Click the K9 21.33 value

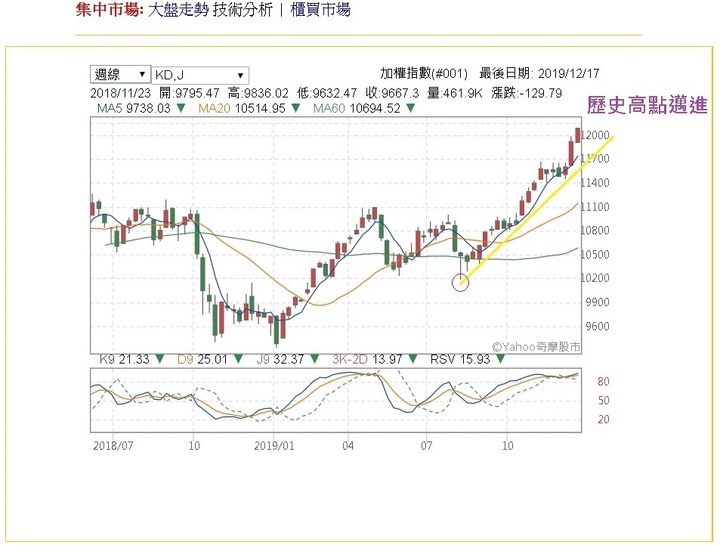tap(124, 359)
